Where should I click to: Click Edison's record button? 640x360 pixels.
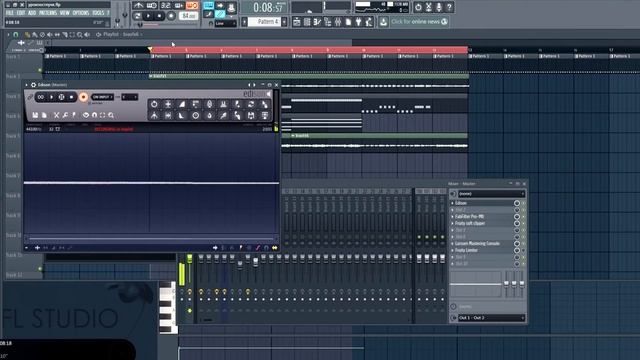coord(83,97)
